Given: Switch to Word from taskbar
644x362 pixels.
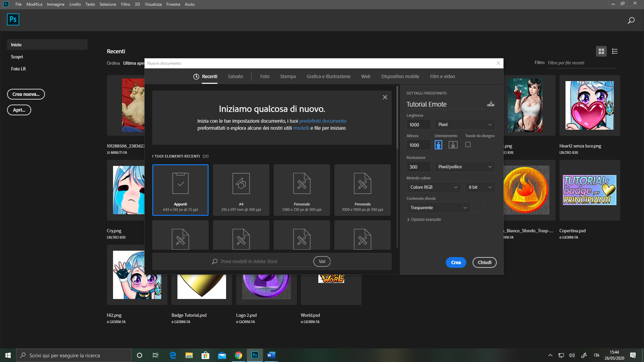Looking at the screenshot, I should coord(271,355).
